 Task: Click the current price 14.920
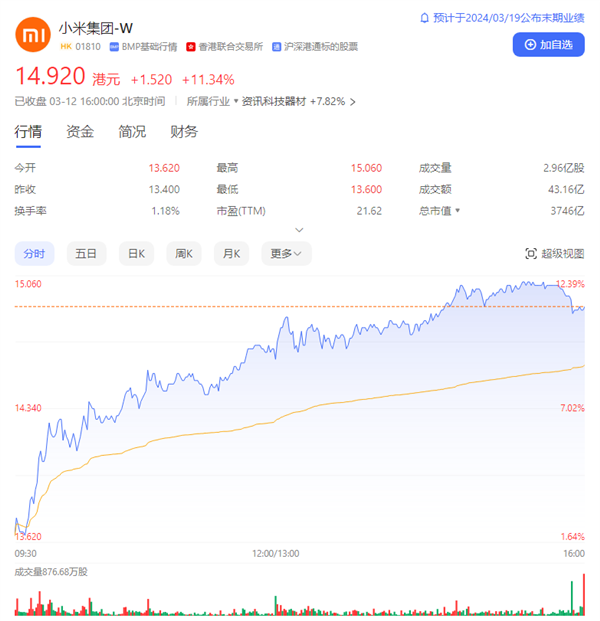pos(50,76)
